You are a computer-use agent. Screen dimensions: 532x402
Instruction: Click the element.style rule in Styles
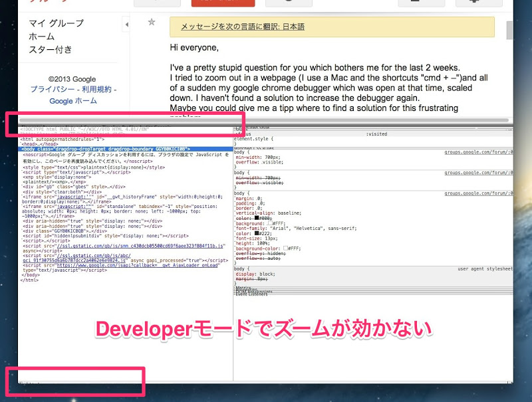[253, 139]
